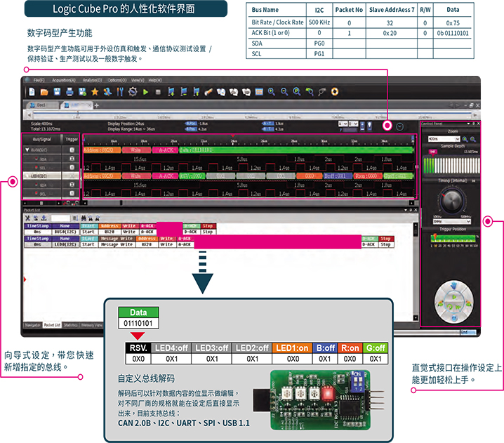The height and width of the screenshot is (443, 504).
Task: Click the circular chevron expand button
Action: (399, 126)
